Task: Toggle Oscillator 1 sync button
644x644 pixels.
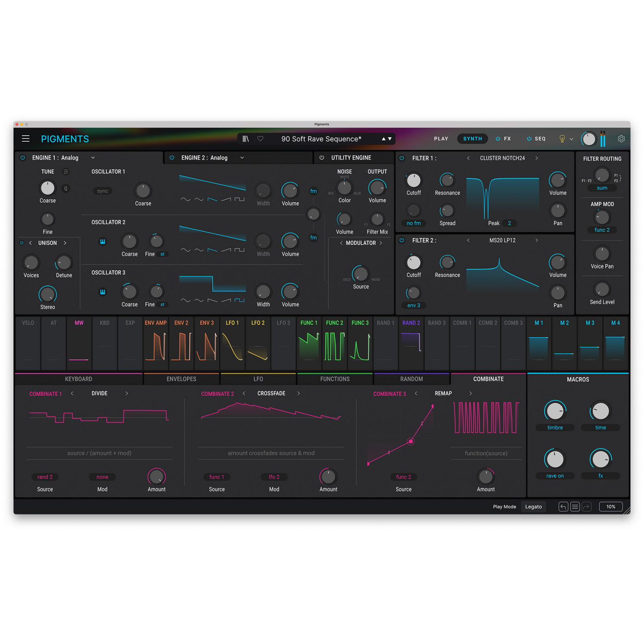Action: (x=103, y=191)
